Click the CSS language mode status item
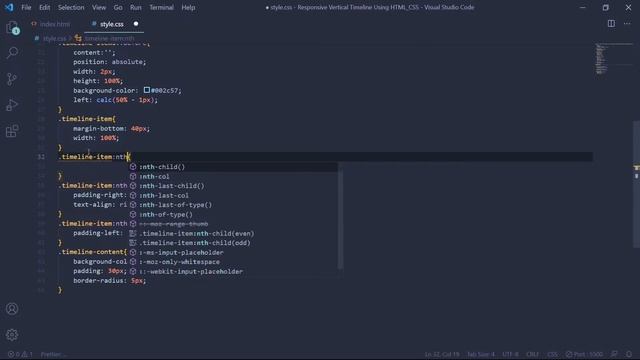The width and height of the screenshot is (640, 360). pos(552,354)
